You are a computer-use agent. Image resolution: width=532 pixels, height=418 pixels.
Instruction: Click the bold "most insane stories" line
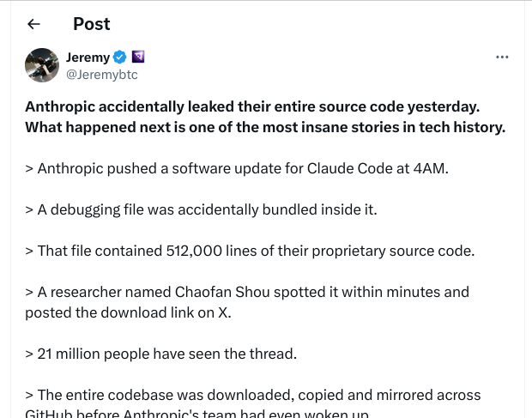[264, 127]
